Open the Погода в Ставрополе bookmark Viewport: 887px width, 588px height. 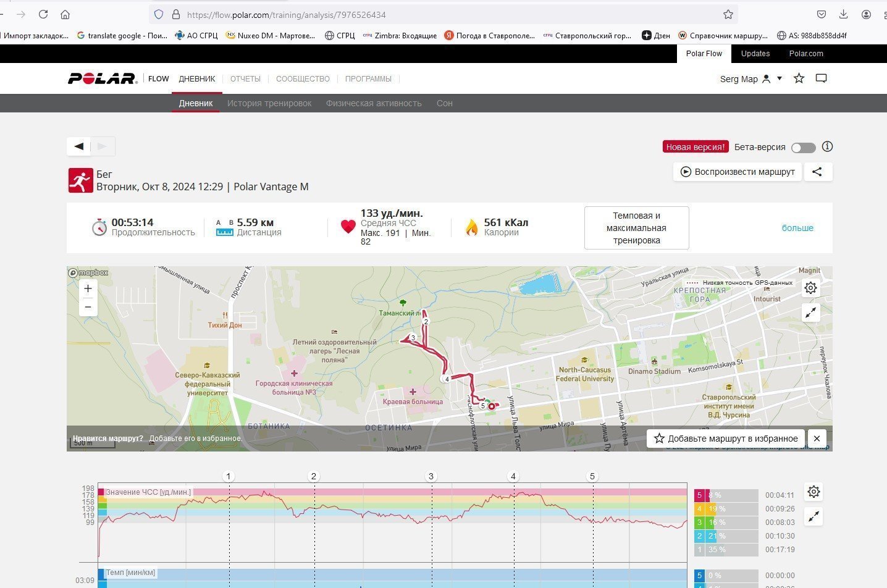pos(489,36)
